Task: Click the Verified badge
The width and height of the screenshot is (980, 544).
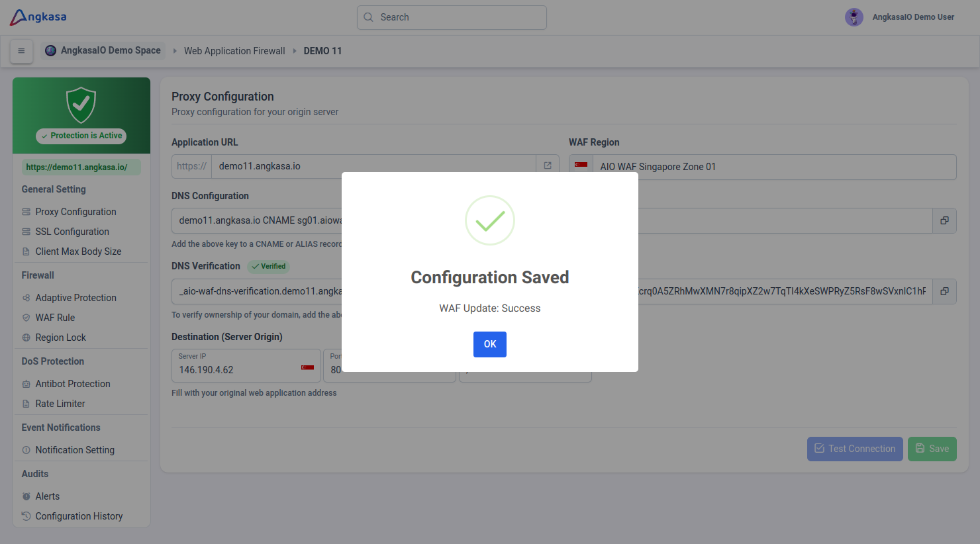Action: (269, 267)
